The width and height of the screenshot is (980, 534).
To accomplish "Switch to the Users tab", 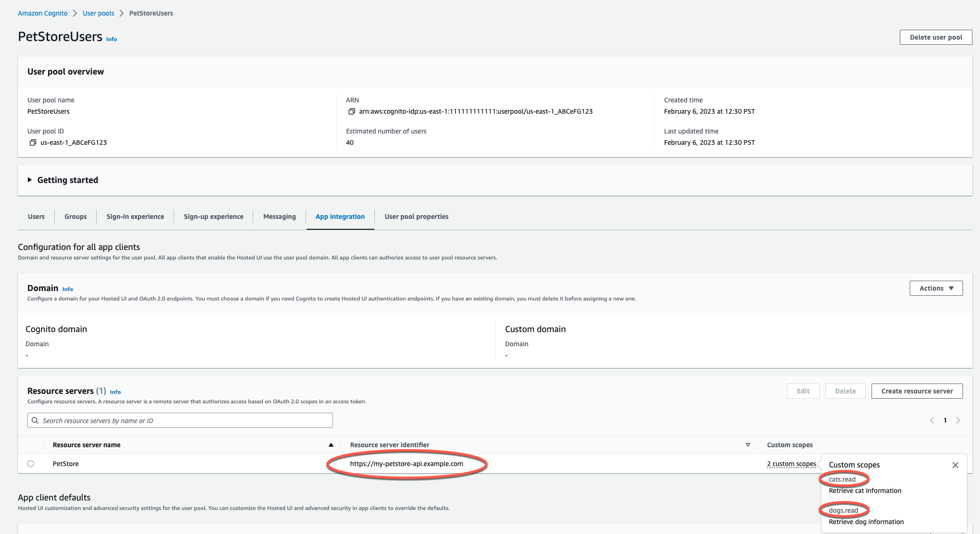I will (35, 217).
